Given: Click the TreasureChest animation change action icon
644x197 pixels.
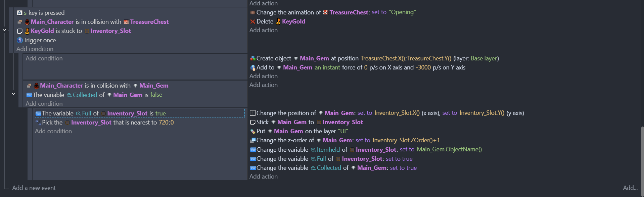Looking at the screenshot, I should click(x=253, y=12).
